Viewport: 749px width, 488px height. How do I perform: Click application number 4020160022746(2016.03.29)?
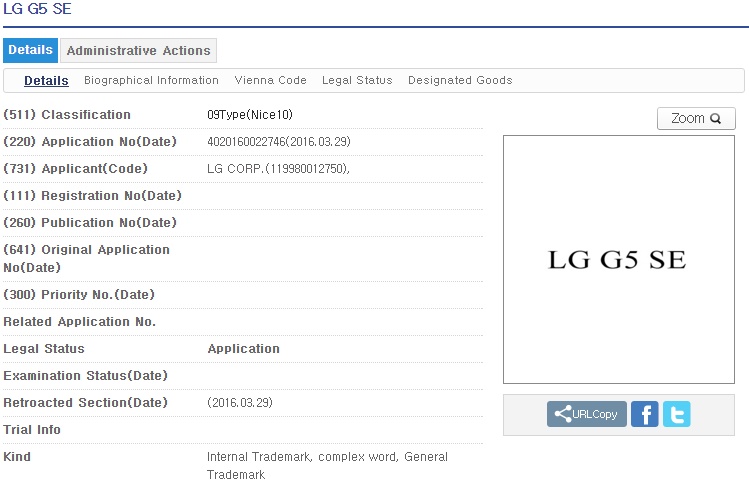(279, 142)
